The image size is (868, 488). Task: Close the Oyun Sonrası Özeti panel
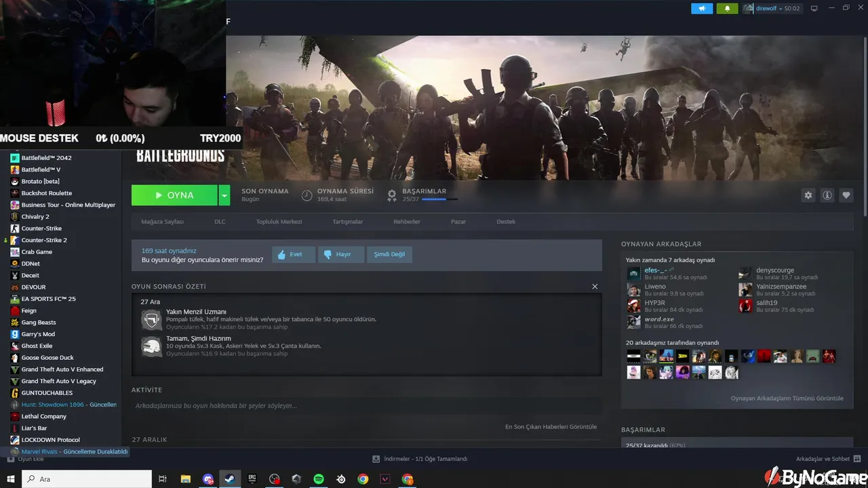tap(595, 287)
